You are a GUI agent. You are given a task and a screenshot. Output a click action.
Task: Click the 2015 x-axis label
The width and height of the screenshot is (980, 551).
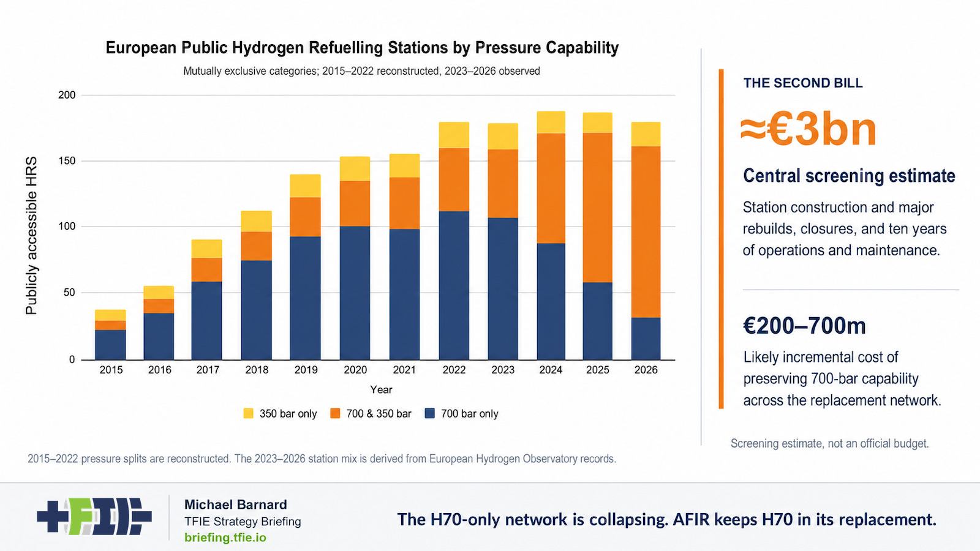[x=111, y=370]
